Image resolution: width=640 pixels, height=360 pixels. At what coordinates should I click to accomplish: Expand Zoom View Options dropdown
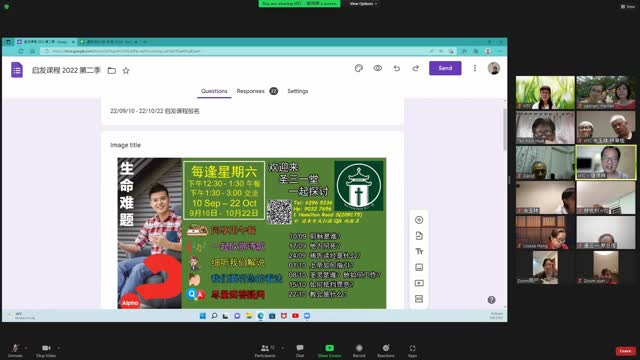click(x=363, y=4)
